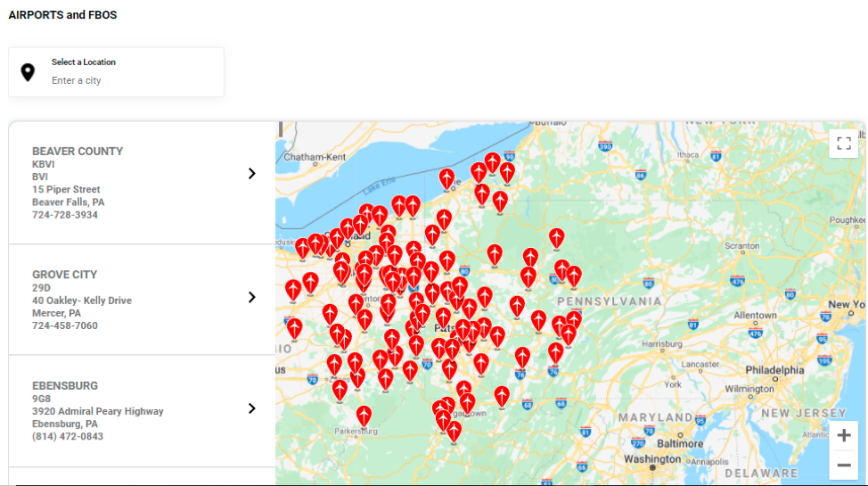Click phone number 724-458-7060
The height and width of the screenshot is (486, 868).
pos(65,325)
